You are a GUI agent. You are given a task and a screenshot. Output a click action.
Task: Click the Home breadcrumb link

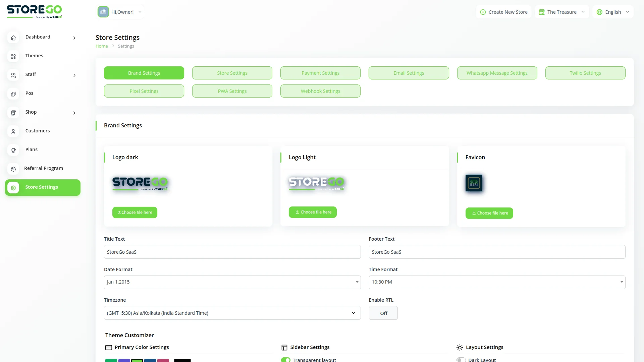[102, 46]
